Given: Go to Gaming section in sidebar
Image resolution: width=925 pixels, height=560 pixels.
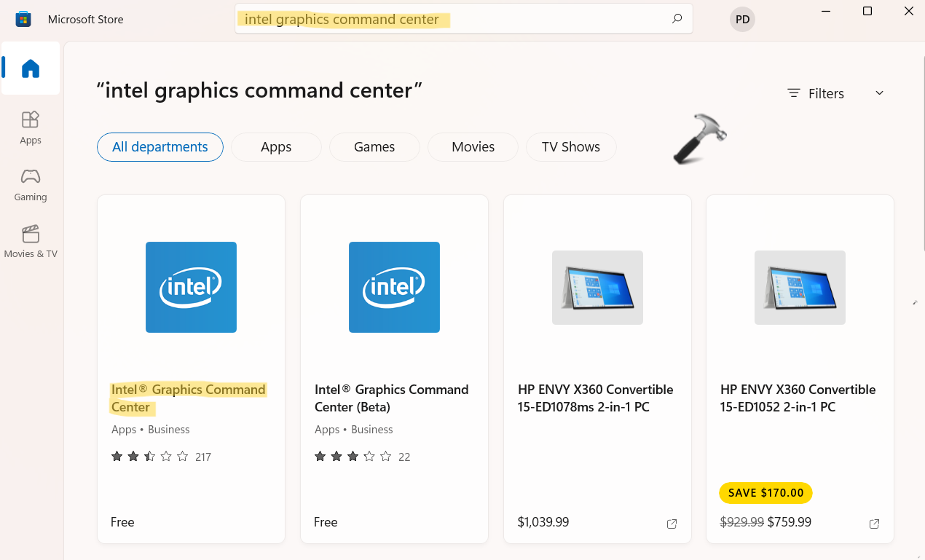Looking at the screenshot, I should 31,184.
